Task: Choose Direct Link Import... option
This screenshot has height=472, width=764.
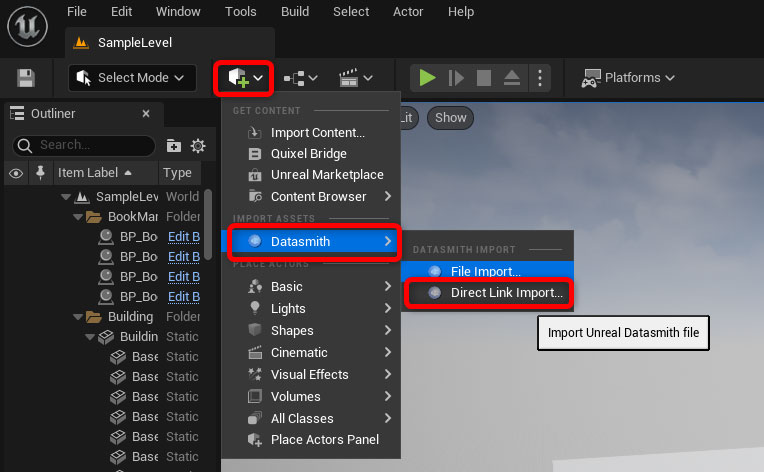Action: click(487, 293)
